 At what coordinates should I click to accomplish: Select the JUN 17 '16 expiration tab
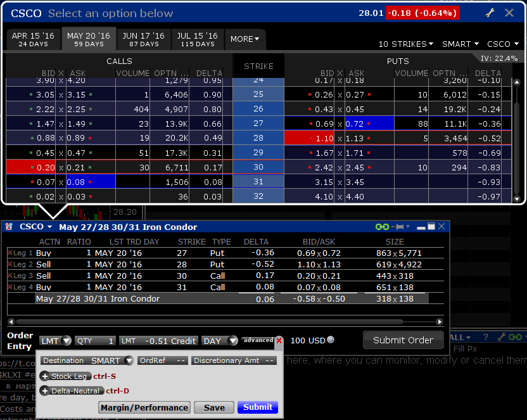coord(144,39)
